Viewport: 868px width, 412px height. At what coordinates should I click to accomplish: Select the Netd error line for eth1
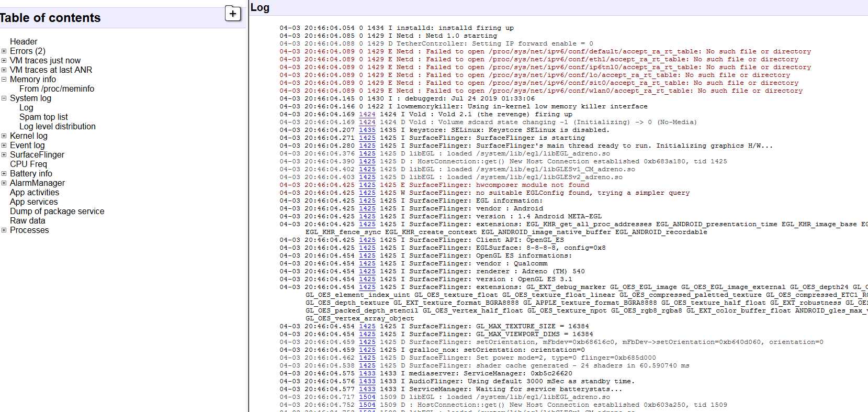click(x=539, y=59)
